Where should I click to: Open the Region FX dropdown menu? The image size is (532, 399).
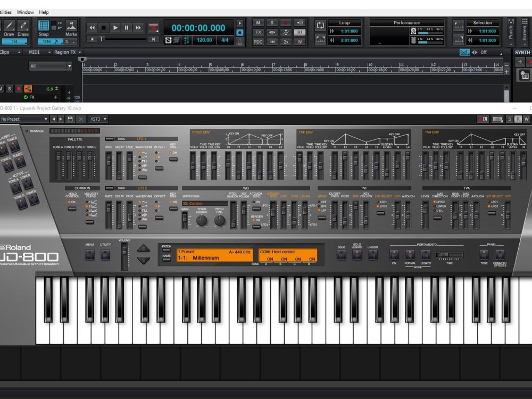coord(68,52)
